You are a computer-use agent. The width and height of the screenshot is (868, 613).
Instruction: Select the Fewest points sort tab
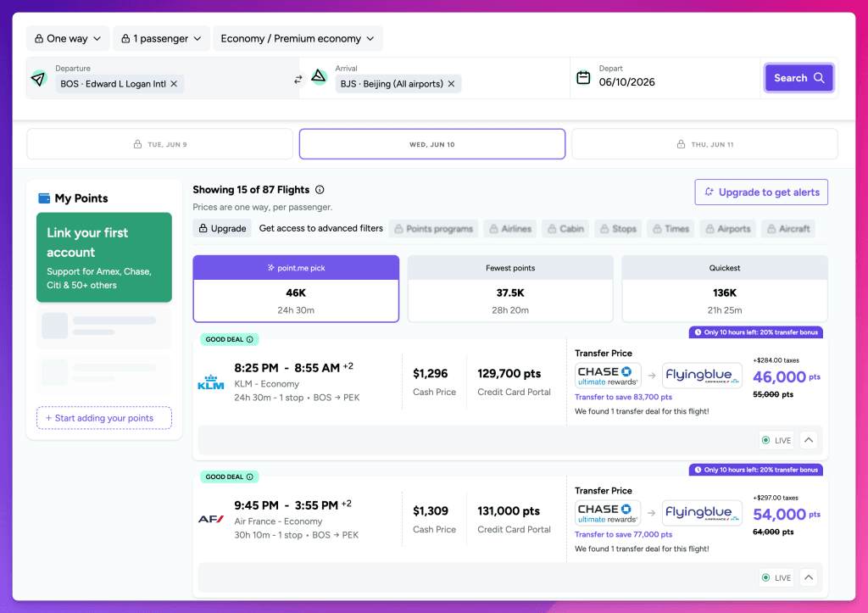(510, 288)
